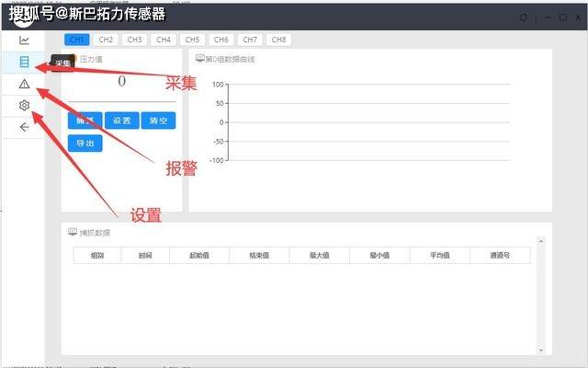Click the table scrollbar up arrow
The image size is (588, 368).
point(541,241)
